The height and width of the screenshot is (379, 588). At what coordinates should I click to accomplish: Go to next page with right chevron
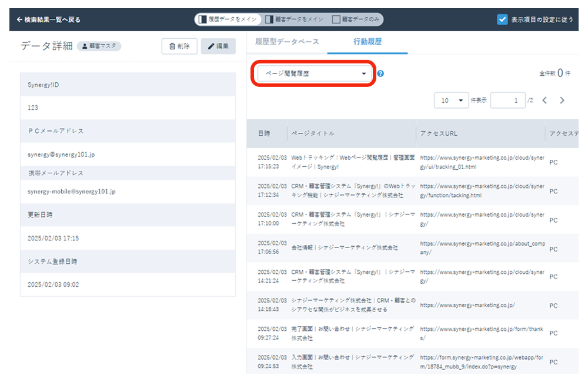coord(562,100)
